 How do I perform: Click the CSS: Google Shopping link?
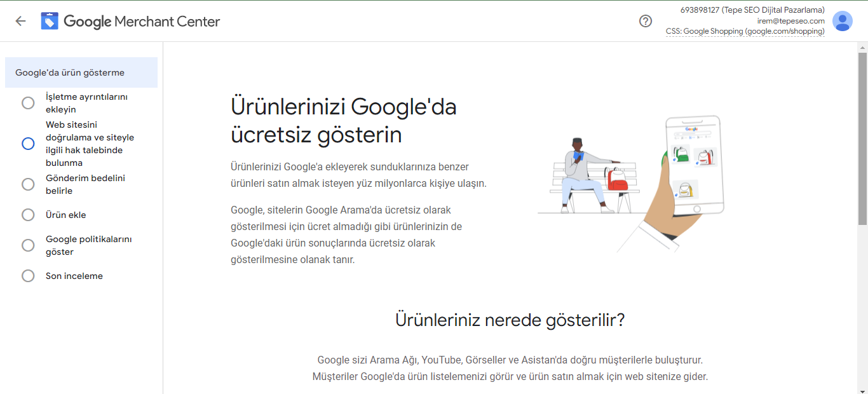[745, 31]
